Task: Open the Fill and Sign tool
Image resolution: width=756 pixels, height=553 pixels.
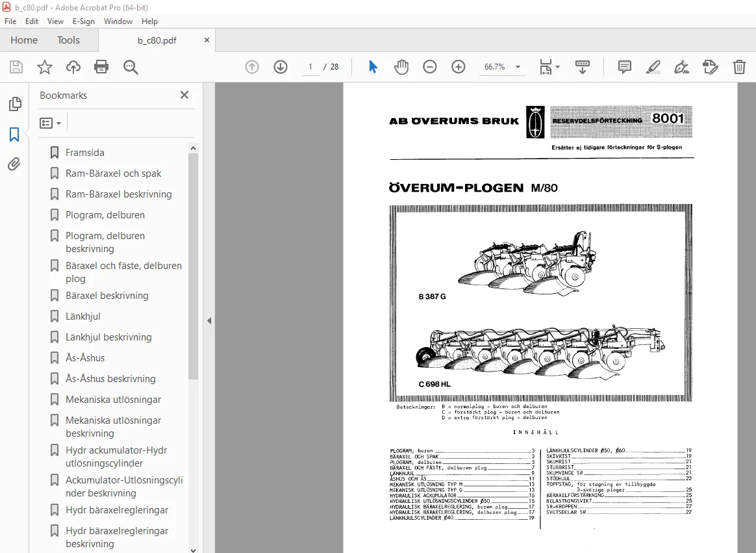Action: click(681, 66)
